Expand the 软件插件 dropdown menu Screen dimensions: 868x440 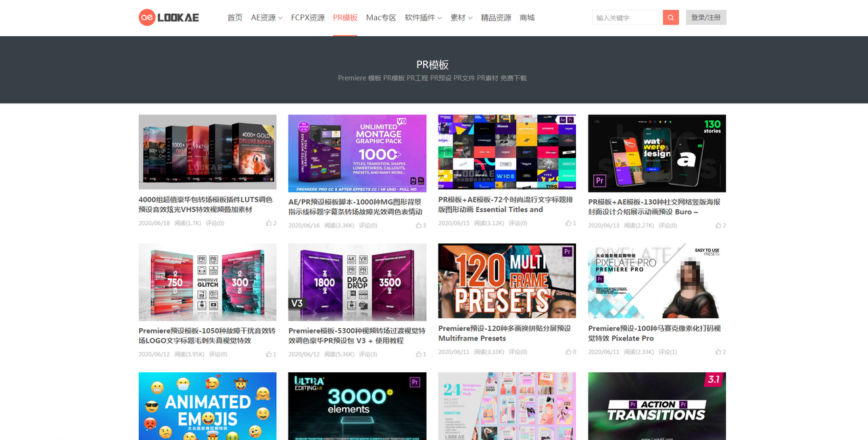(423, 18)
